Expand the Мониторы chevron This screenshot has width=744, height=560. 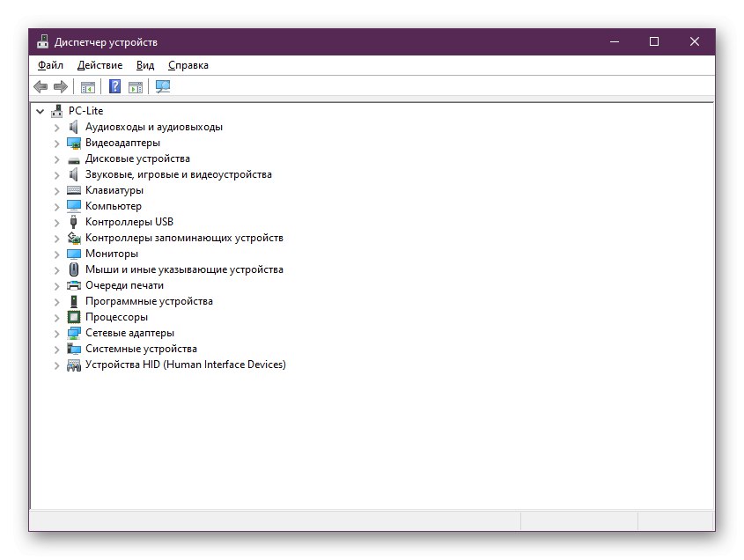[57, 254]
